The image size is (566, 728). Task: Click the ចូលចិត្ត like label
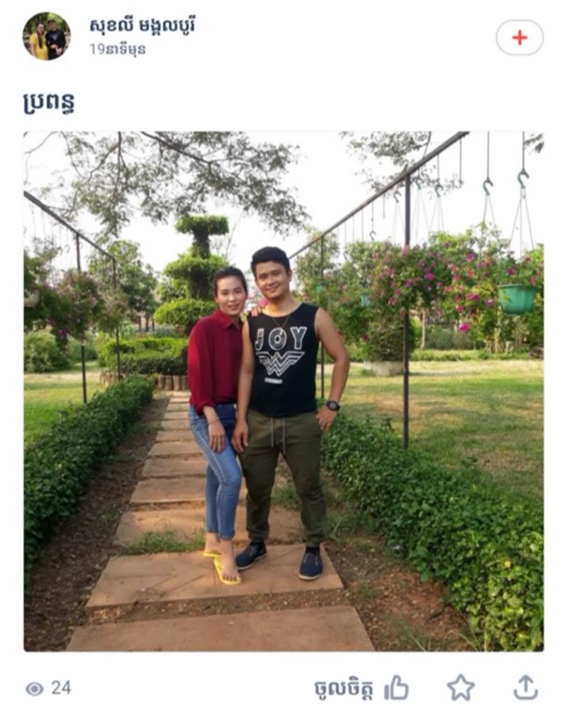coord(344,688)
